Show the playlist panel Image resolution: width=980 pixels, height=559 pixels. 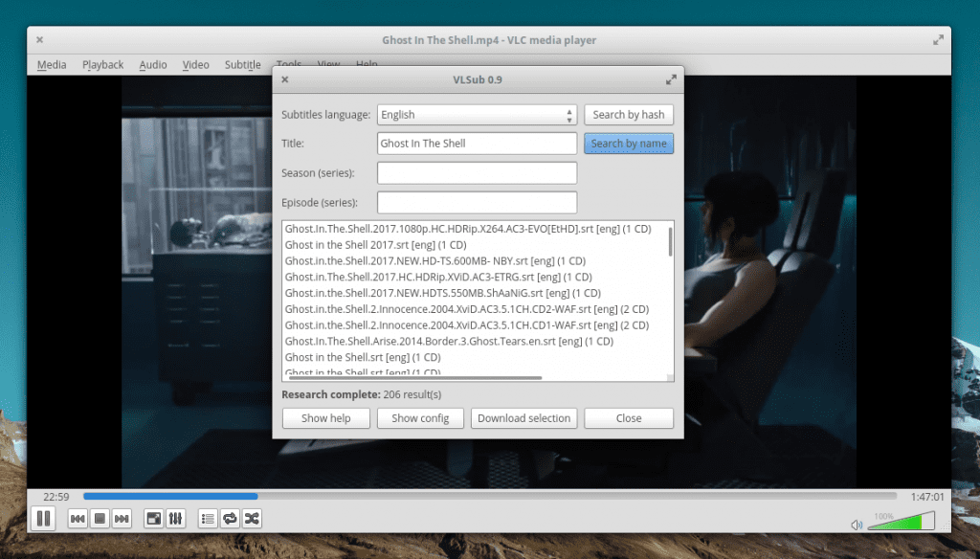pos(208,519)
